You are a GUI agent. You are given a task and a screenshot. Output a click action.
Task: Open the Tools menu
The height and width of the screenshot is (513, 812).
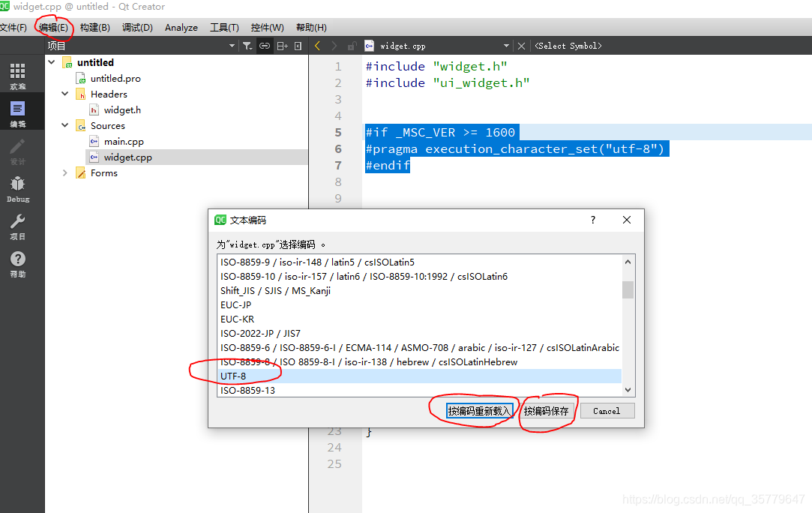(x=224, y=28)
